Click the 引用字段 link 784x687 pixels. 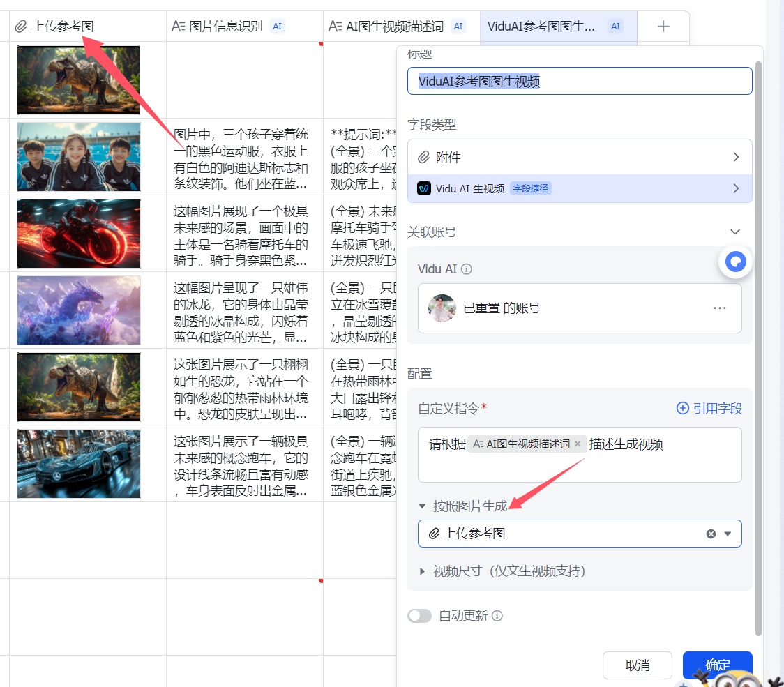click(709, 409)
